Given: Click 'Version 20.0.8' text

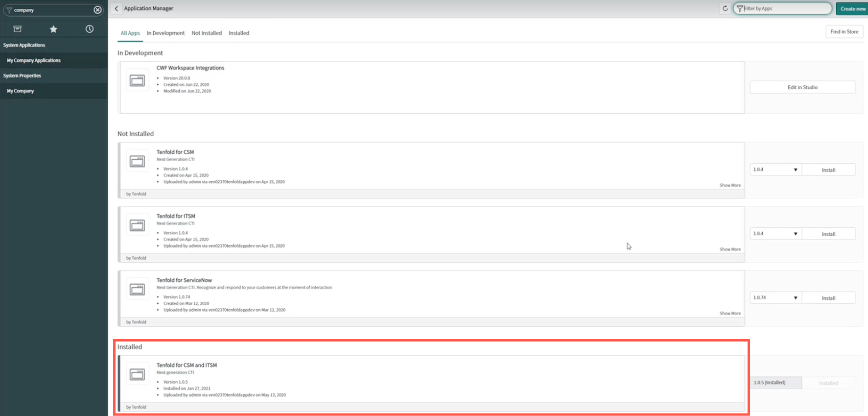Looking at the screenshot, I should [x=177, y=78].
